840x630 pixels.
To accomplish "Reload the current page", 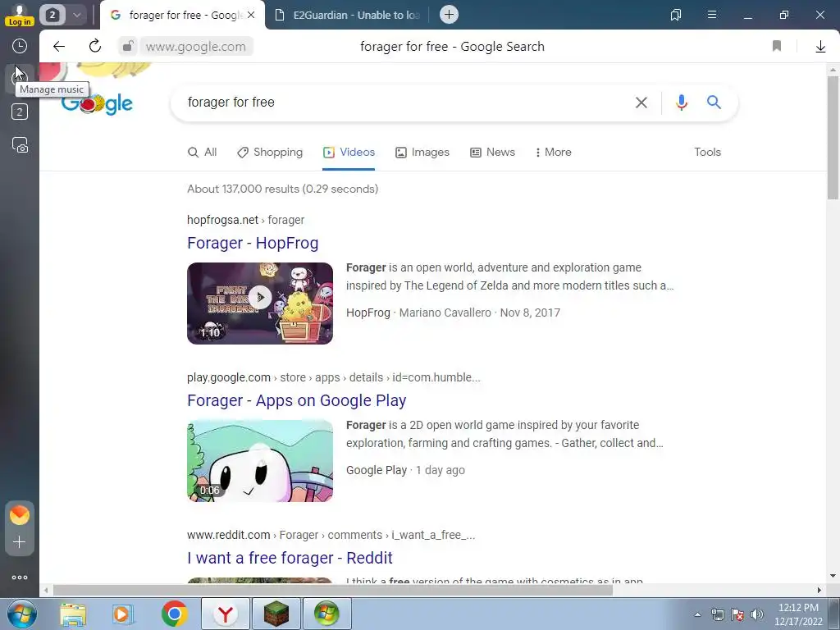I will pos(95,46).
